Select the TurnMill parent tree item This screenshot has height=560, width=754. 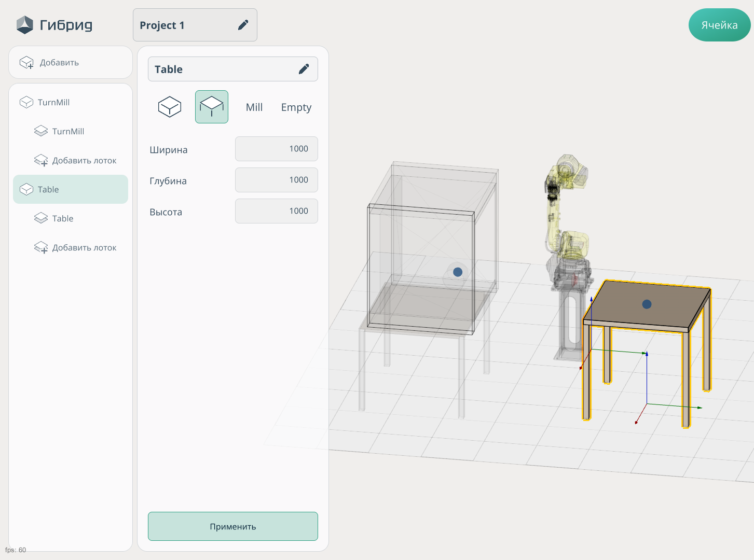click(x=53, y=102)
